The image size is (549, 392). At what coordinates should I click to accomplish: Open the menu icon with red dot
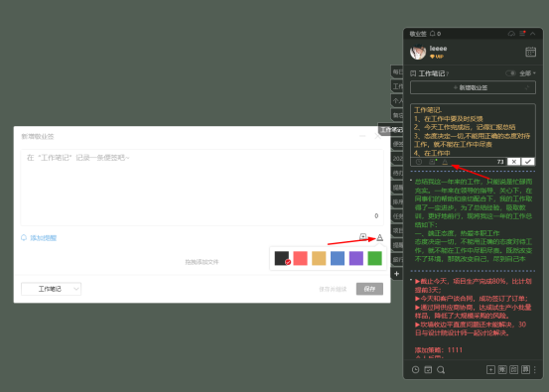click(522, 34)
